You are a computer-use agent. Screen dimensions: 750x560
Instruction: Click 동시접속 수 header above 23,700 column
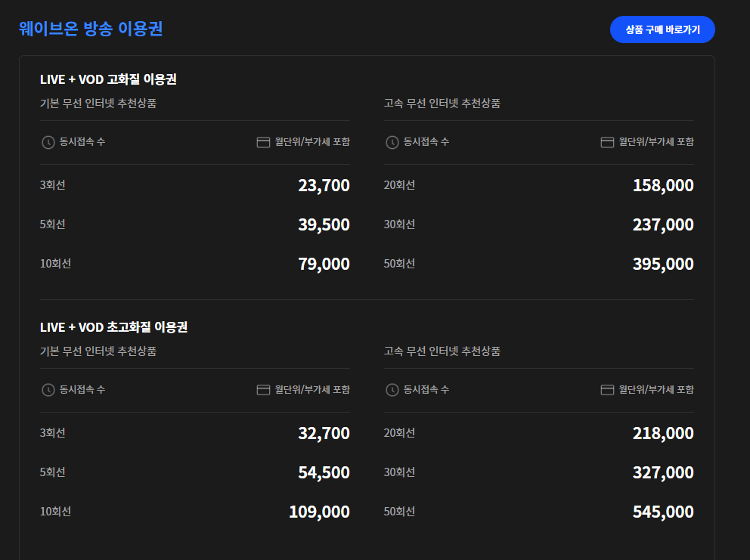(82, 141)
